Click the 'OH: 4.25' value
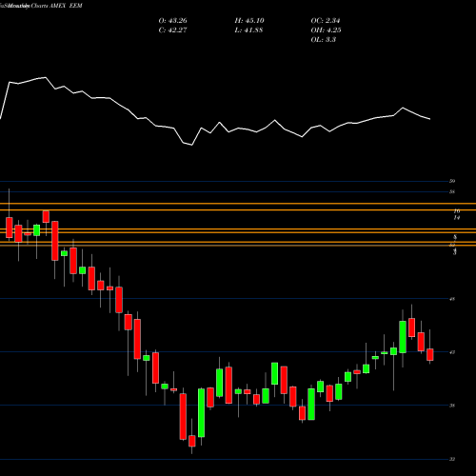This screenshot has width=476, height=476. 326,30
